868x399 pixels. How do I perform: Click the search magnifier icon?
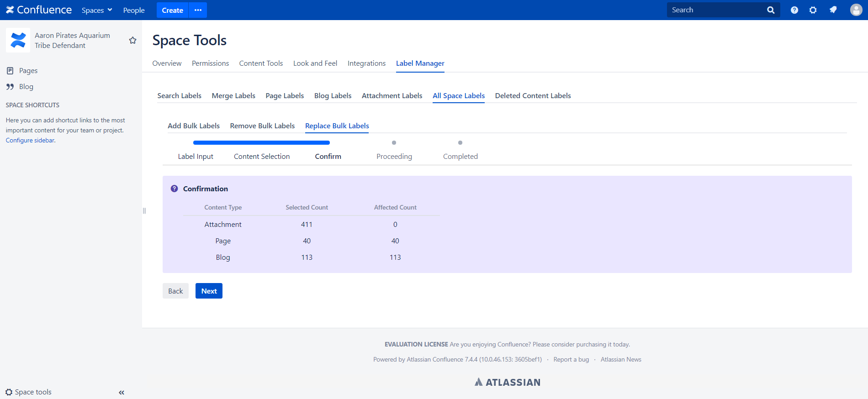tap(771, 10)
